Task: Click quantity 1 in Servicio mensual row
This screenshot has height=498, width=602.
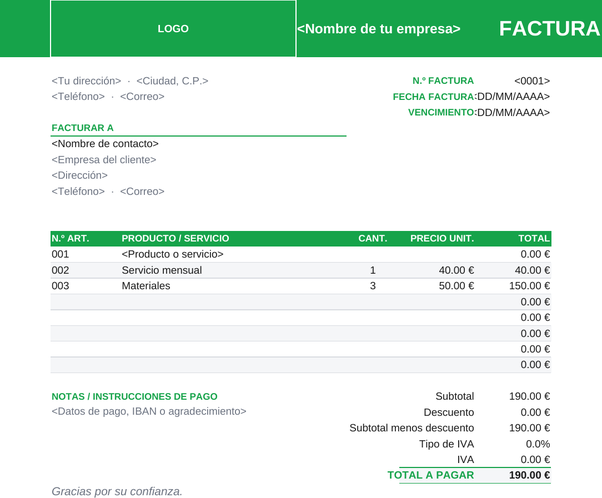Action: click(373, 270)
